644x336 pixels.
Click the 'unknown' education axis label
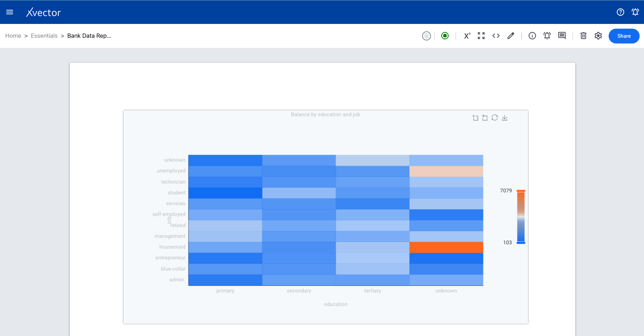pos(446,291)
